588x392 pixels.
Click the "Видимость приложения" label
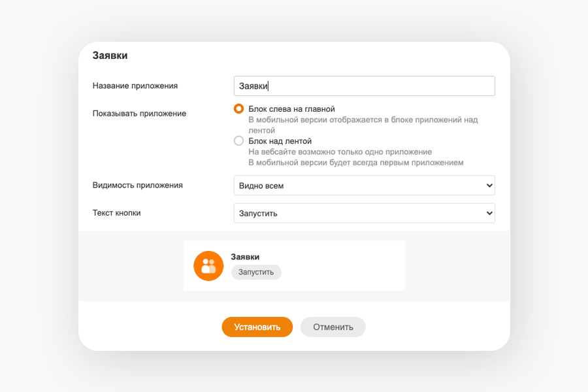pos(138,186)
